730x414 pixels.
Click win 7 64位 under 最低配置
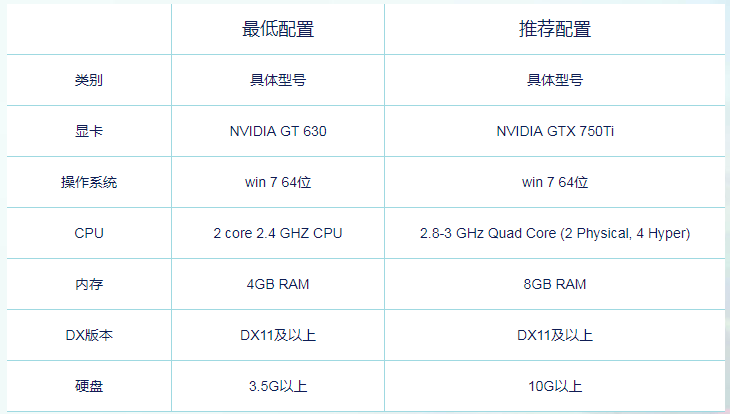278,182
